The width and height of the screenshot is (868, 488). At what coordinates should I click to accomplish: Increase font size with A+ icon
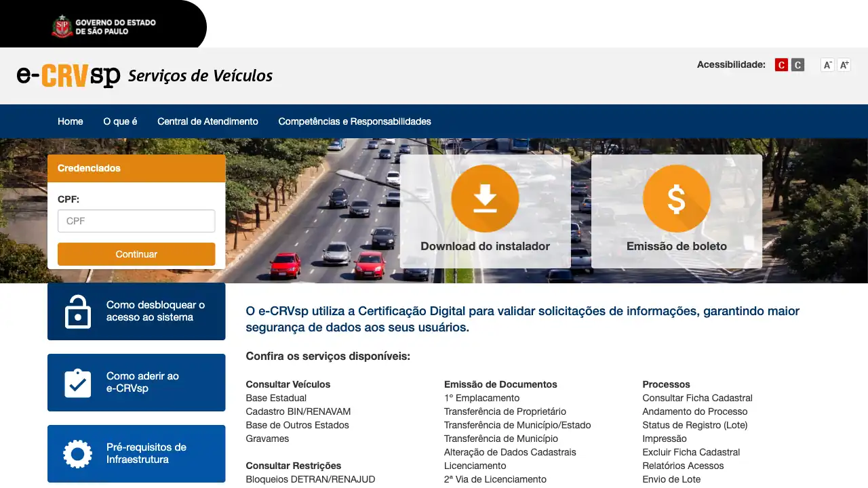(844, 65)
